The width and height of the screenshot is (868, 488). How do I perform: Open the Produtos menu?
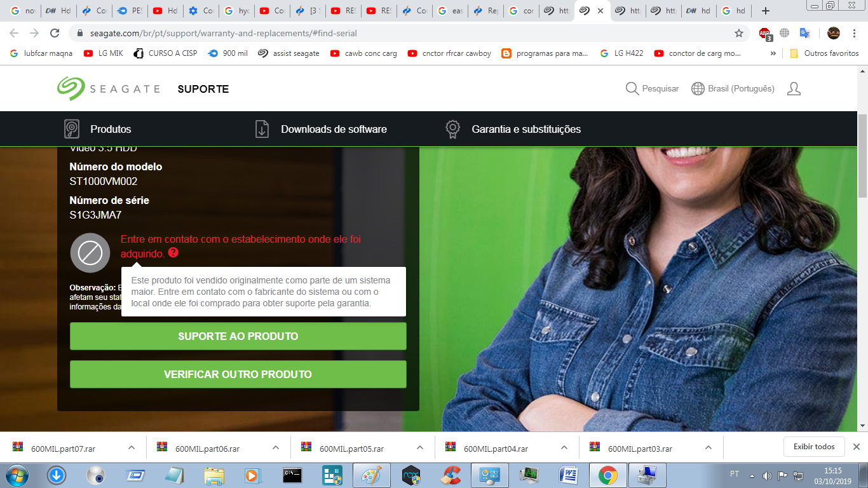tap(98, 129)
